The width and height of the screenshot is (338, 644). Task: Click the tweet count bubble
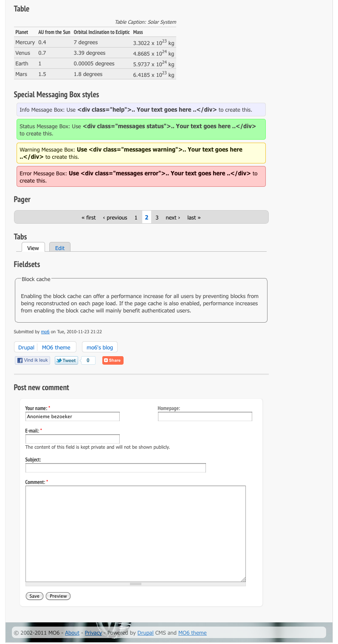click(88, 360)
